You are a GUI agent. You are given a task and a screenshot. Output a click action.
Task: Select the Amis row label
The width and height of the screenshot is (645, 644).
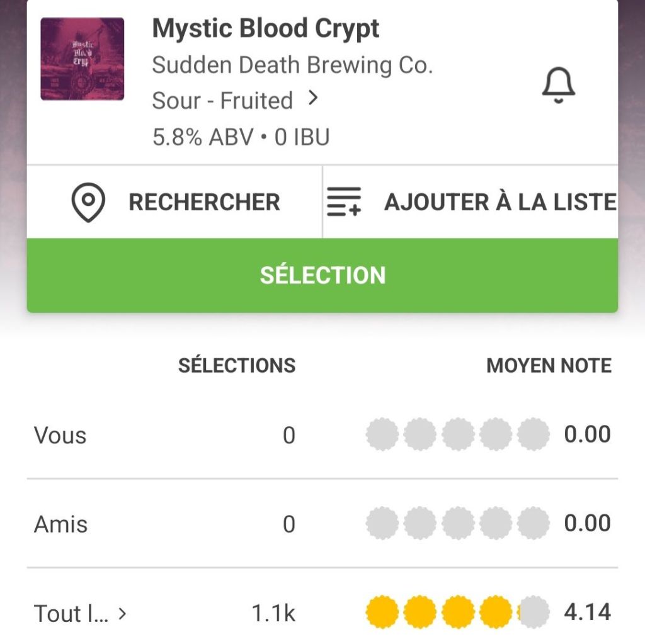tap(60, 524)
